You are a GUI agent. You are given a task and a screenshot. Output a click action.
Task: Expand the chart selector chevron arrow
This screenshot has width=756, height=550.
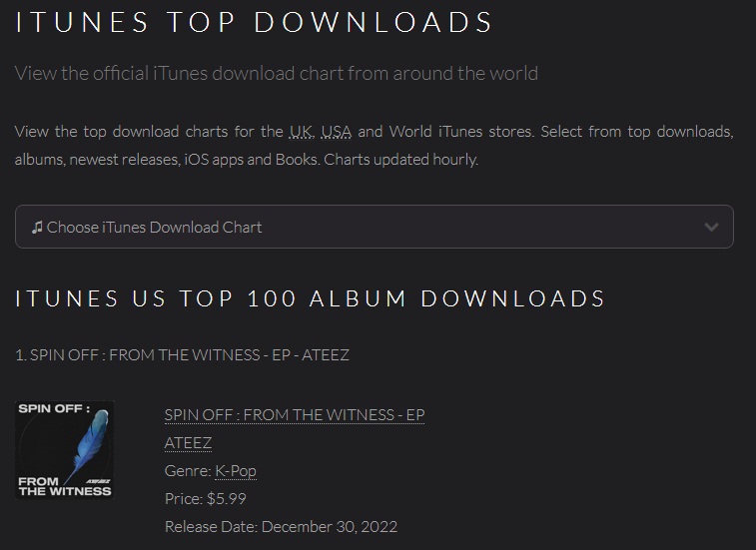tap(711, 227)
